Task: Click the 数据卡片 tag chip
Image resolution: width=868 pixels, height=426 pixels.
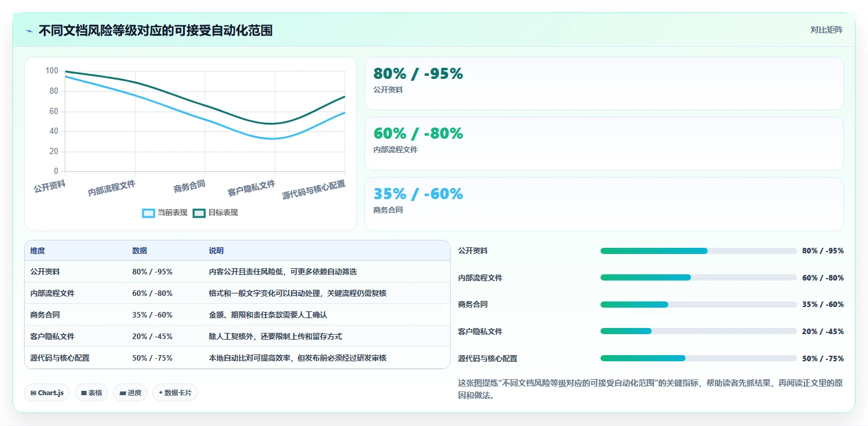Action: tap(175, 393)
